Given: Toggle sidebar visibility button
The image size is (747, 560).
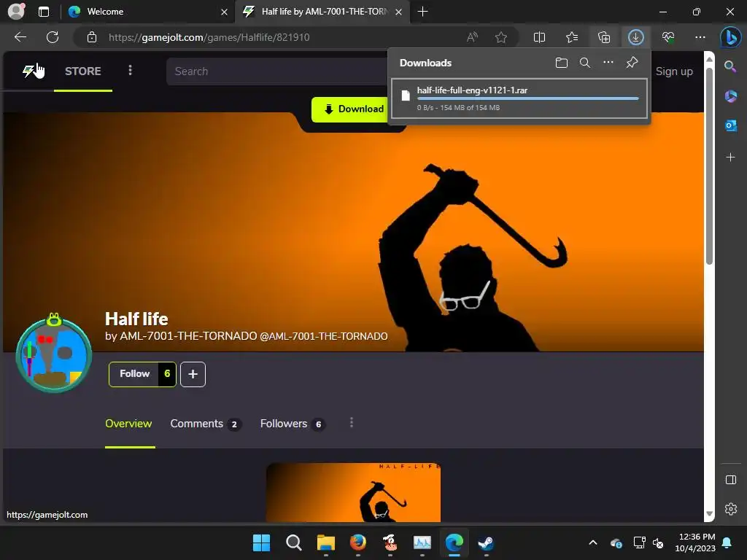Looking at the screenshot, I should (730, 480).
